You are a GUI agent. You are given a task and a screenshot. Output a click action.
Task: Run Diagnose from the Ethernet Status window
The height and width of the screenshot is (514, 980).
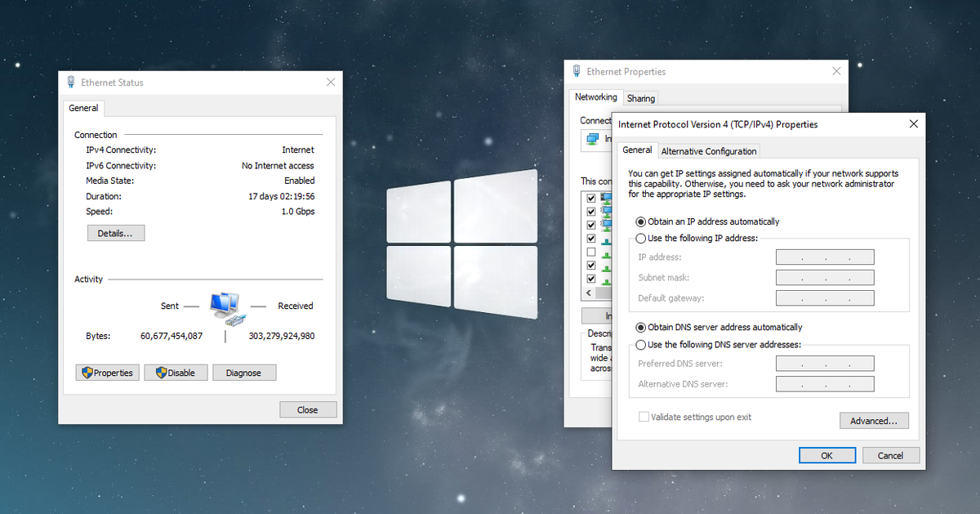[x=244, y=372]
